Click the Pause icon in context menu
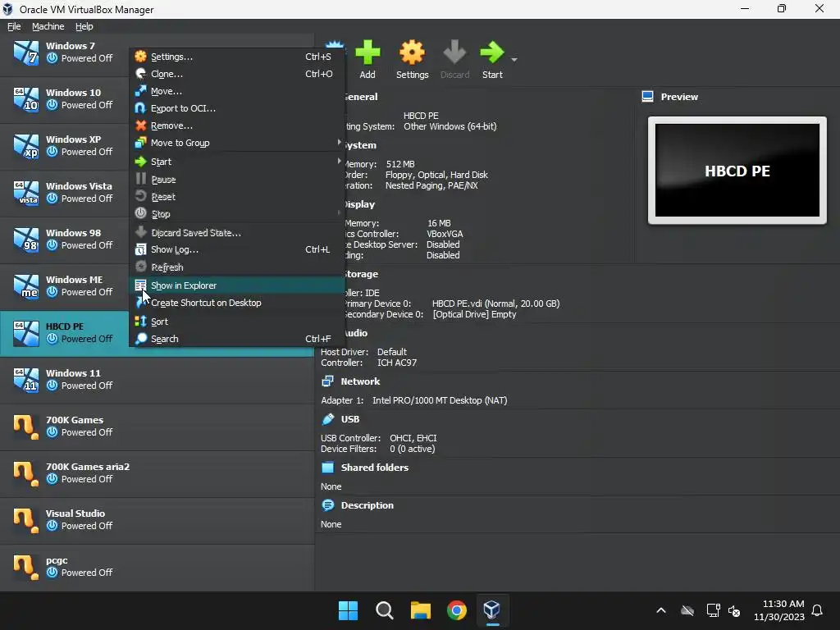This screenshot has width=840, height=630. tap(140, 179)
